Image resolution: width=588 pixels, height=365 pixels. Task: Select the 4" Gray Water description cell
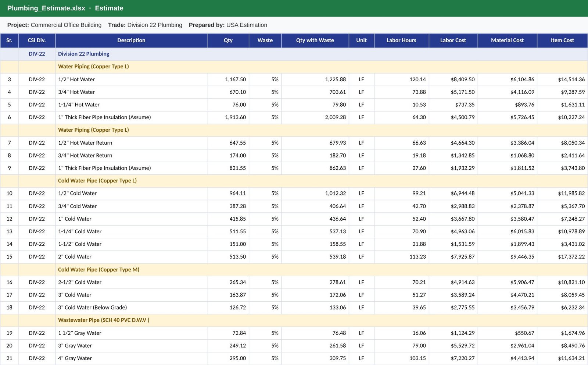pyautogui.click(x=131, y=358)
